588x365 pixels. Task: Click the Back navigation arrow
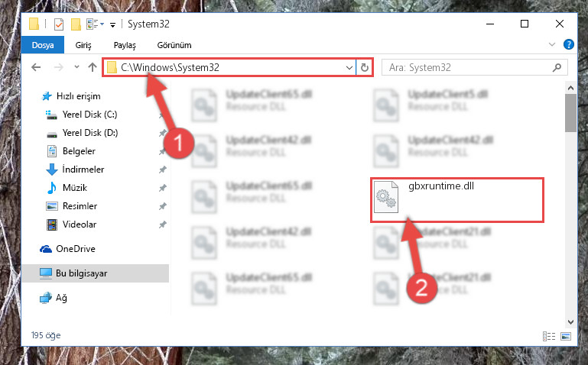pyautogui.click(x=36, y=67)
